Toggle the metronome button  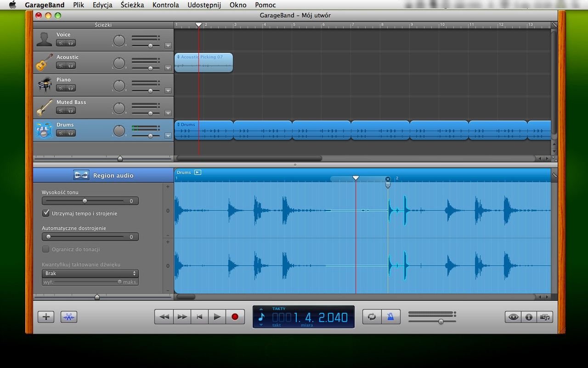(390, 316)
